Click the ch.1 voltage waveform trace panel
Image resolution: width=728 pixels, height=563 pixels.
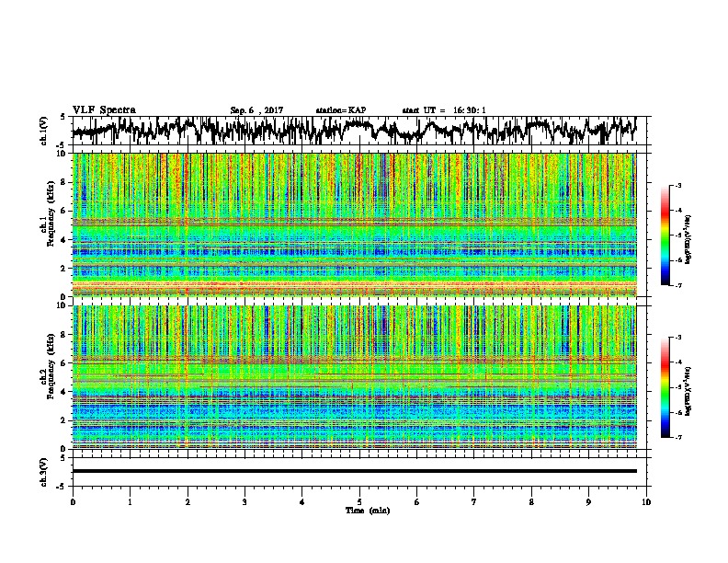[358, 131]
